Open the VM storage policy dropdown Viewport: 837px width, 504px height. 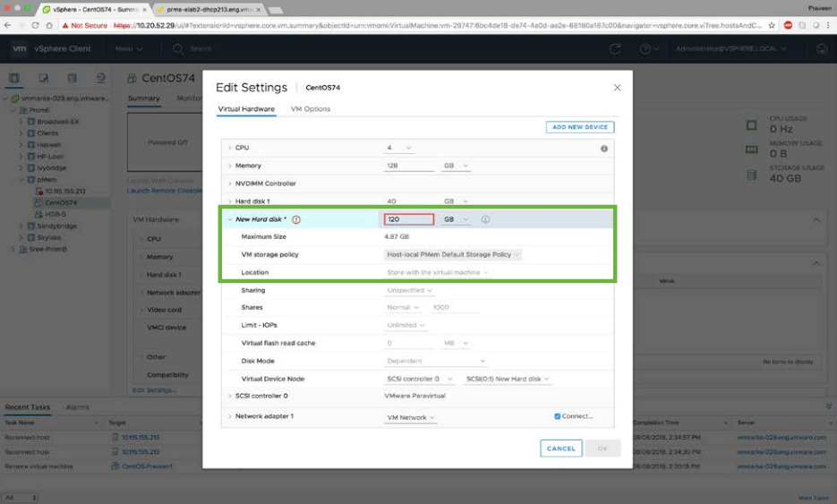[x=452, y=254]
